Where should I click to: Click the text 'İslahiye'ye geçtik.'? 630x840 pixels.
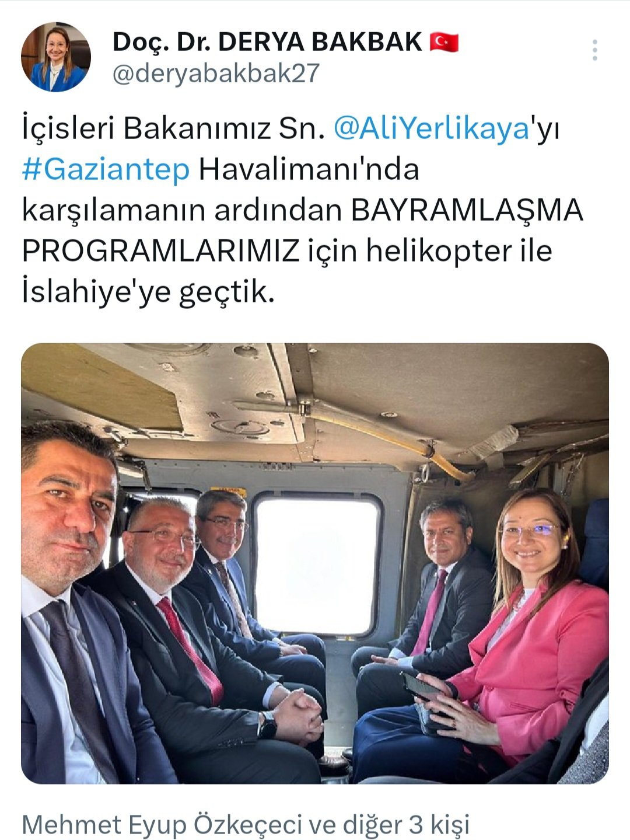[148, 292]
